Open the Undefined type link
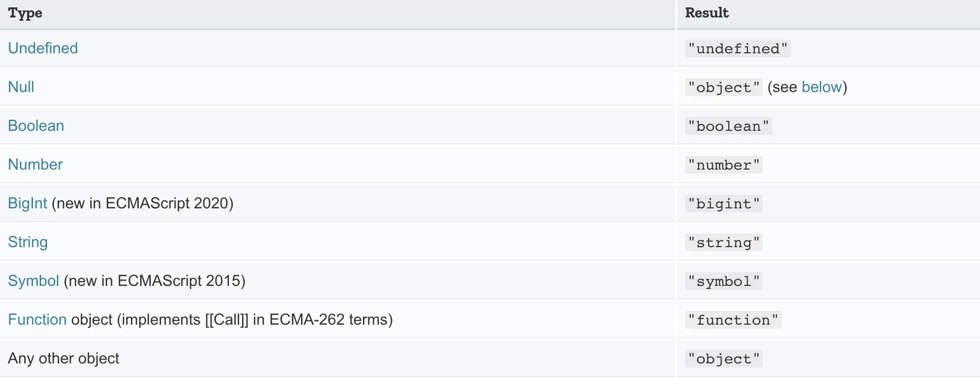980x378 pixels. (x=43, y=48)
